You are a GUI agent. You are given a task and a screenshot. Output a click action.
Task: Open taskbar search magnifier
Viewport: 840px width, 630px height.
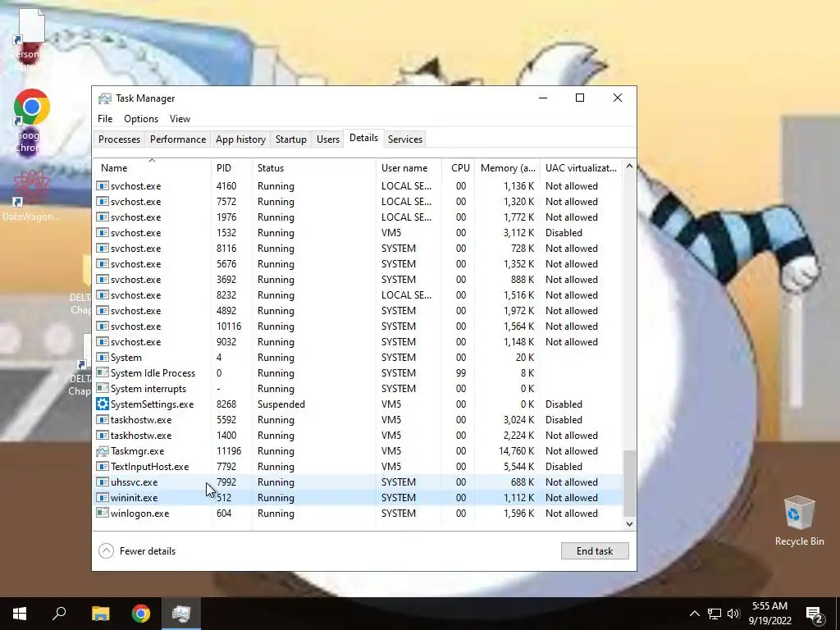tap(59, 614)
